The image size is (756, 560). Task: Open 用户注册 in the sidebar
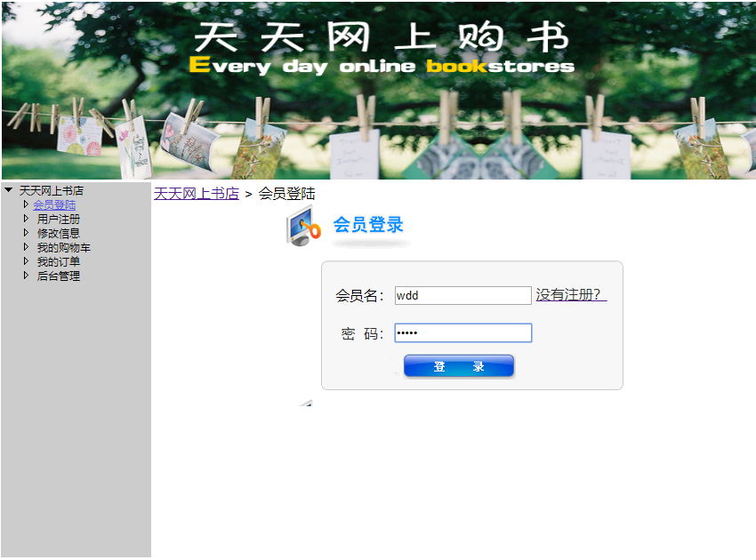tap(59, 220)
